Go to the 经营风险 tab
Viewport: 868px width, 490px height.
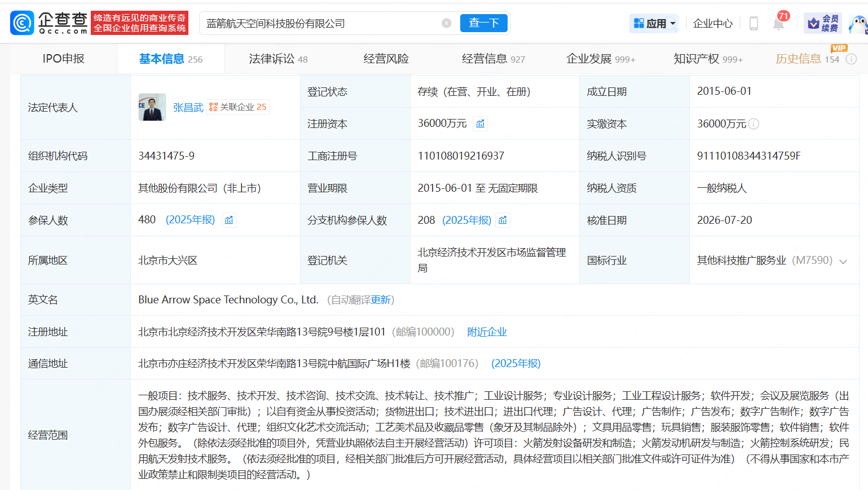tap(386, 59)
